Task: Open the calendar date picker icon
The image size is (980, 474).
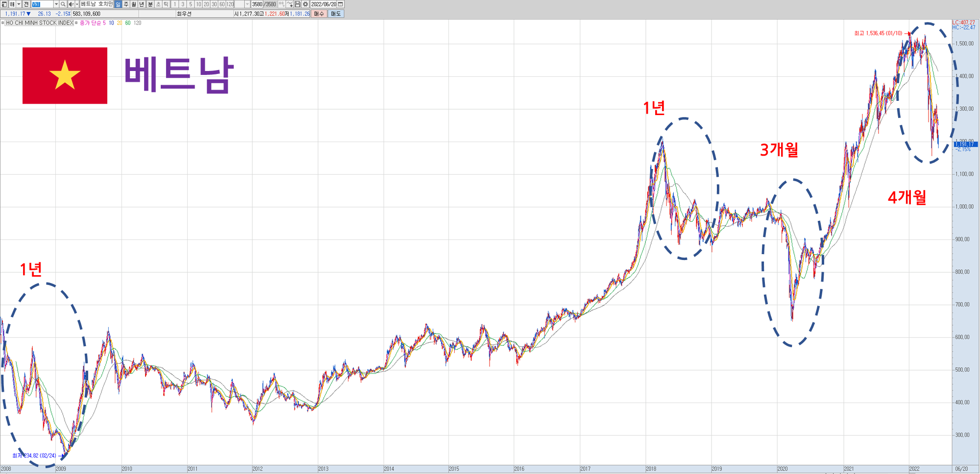Action: pyautogui.click(x=341, y=4)
